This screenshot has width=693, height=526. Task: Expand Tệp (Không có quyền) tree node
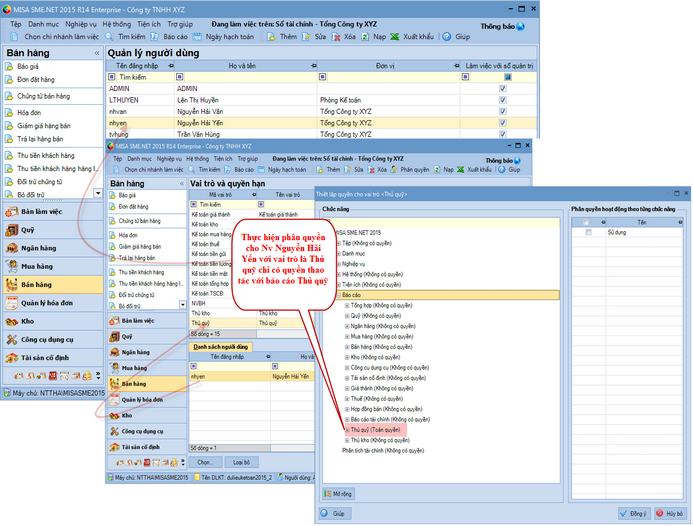(x=339, y=243)
